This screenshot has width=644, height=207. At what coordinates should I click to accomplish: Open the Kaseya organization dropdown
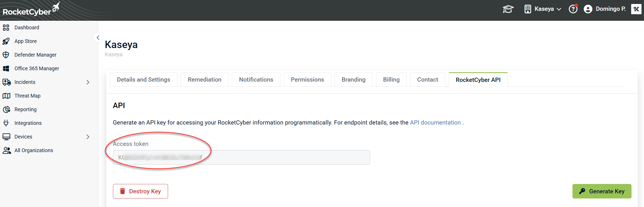coord(543,9)
